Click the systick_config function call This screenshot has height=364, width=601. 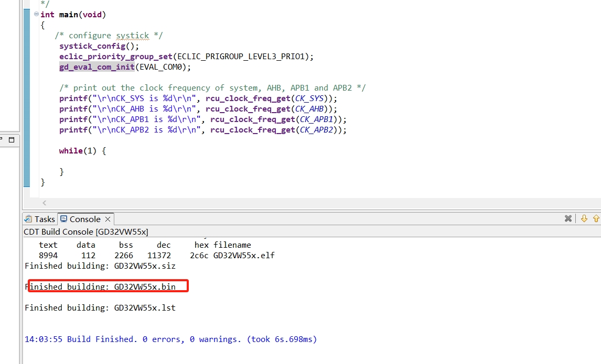pyautogui.click(x=92, y=46)
